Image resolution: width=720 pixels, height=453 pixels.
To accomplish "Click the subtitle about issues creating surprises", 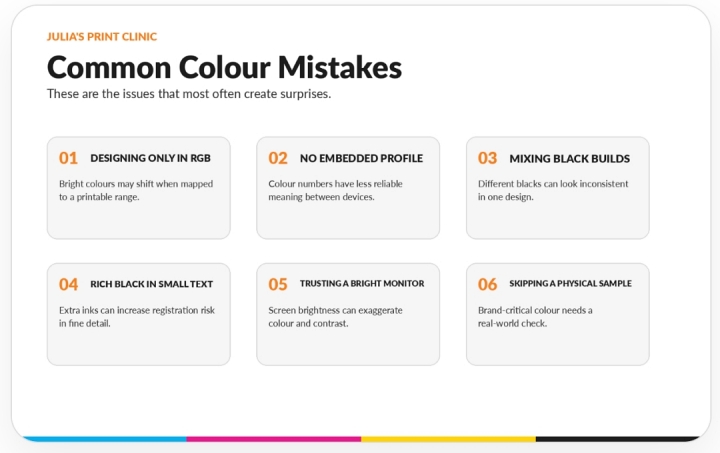I will [189, 94].
